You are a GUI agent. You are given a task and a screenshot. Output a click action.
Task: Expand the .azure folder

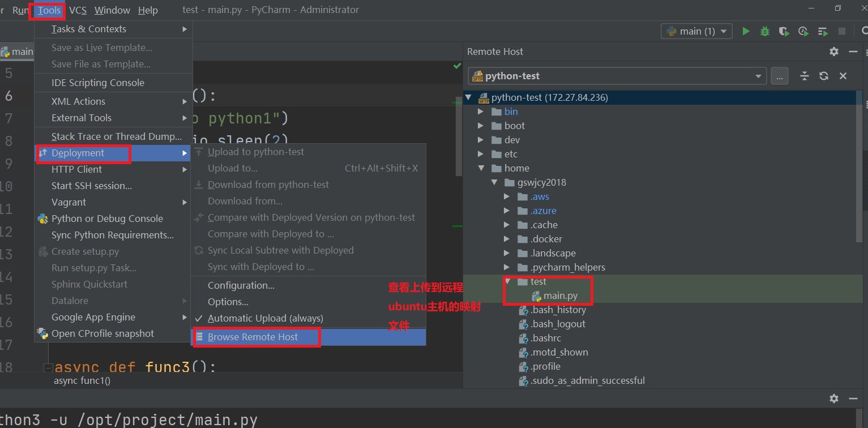pos(507,211)
